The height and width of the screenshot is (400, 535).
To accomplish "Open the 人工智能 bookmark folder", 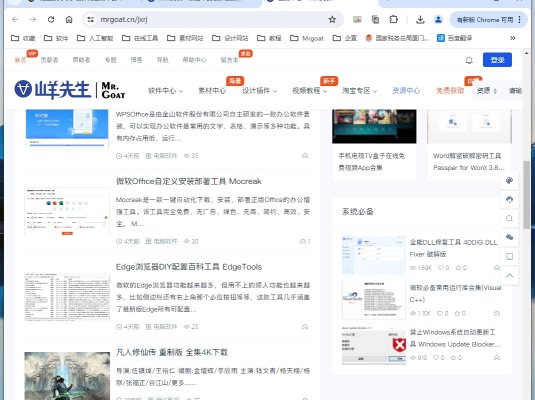I will pos(95,38).
